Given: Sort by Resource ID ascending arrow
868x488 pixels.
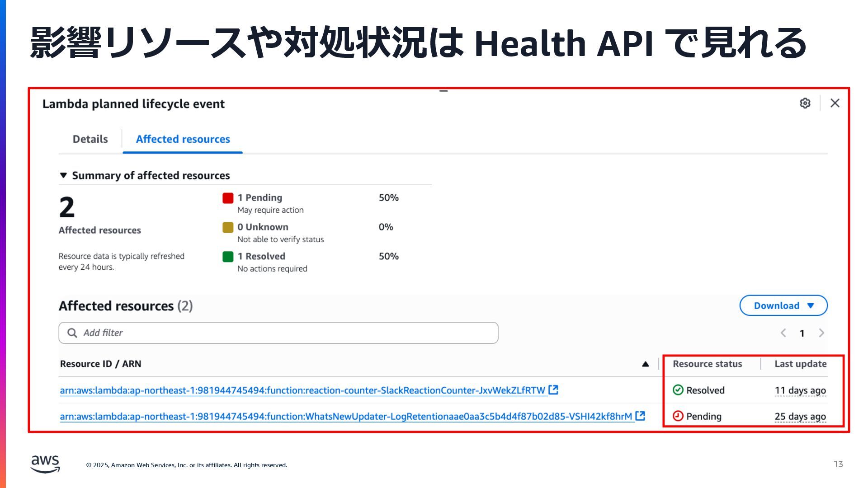Looking at the screenshot, I should 645,364.
